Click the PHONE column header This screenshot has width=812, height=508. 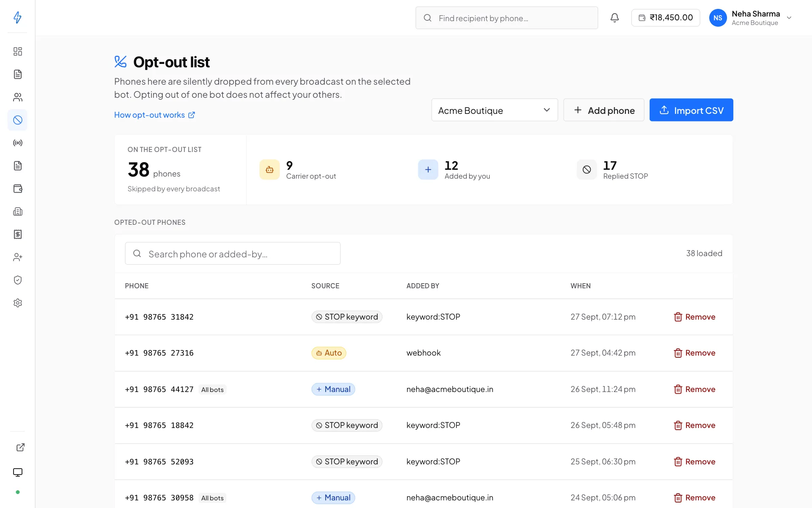137,286
